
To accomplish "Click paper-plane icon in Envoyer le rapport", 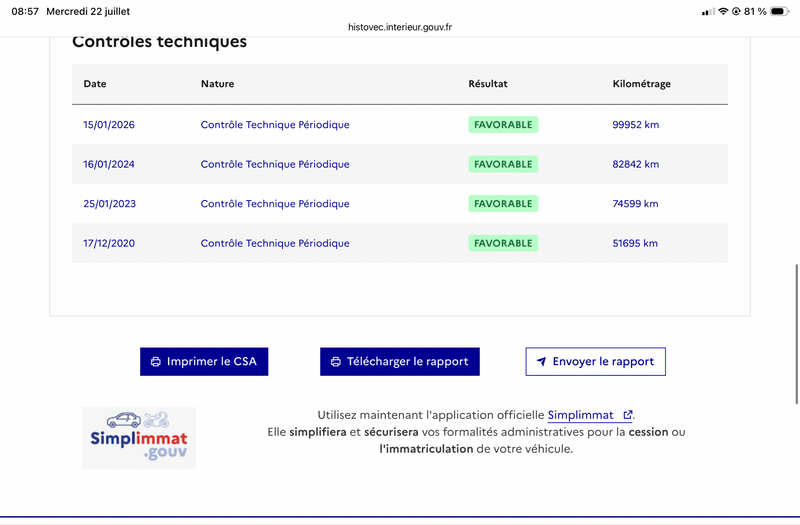I will pos(541,361).
